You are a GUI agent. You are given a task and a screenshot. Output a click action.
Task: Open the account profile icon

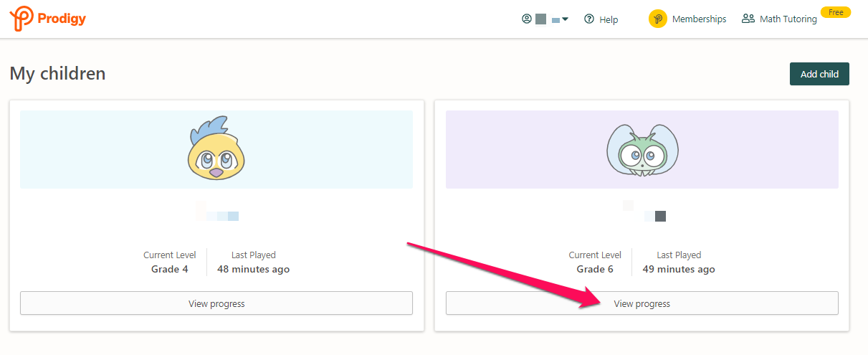[527, 19]
